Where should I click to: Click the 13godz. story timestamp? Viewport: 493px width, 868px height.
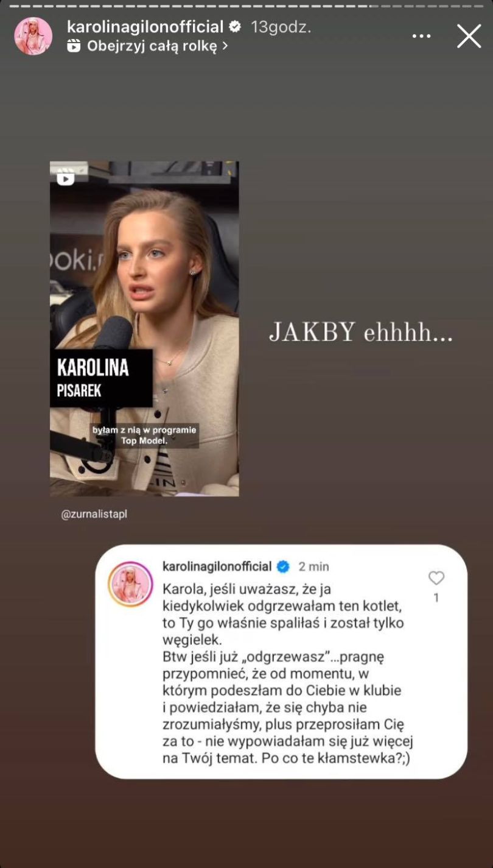pos(281,27)
